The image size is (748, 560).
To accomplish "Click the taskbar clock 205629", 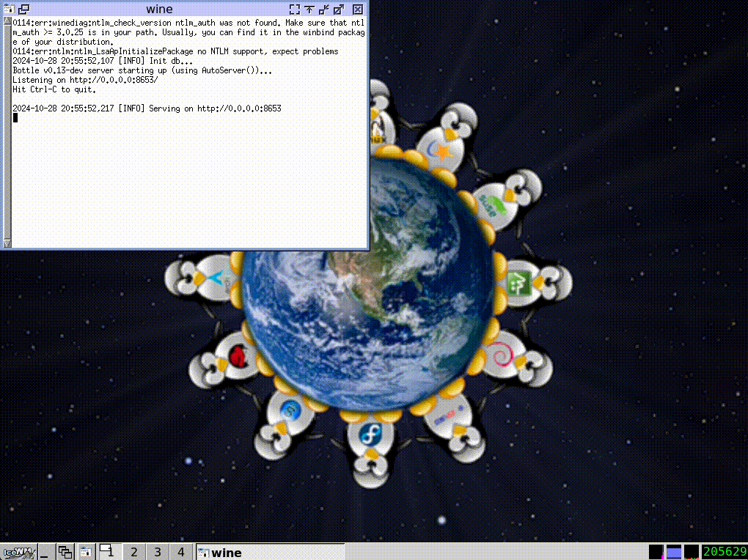I will pyautogui.click(x=724, y=552).
